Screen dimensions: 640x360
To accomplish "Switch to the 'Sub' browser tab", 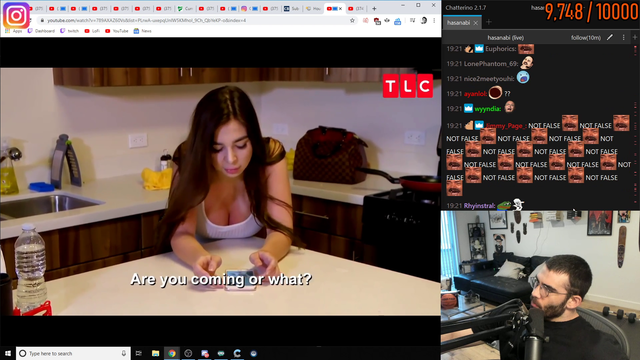I will [291, 9].
